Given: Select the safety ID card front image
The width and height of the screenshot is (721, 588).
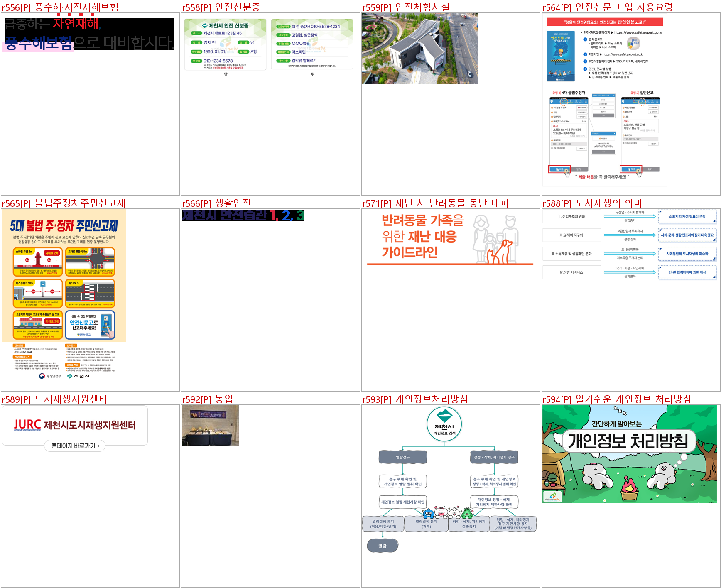Looking at the screenshot, I should tap(226, 44).
